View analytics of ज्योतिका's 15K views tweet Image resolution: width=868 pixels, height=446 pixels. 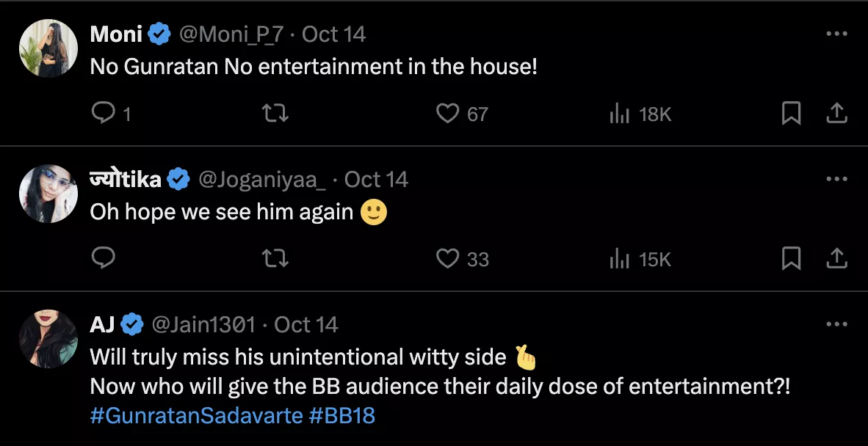621,259
